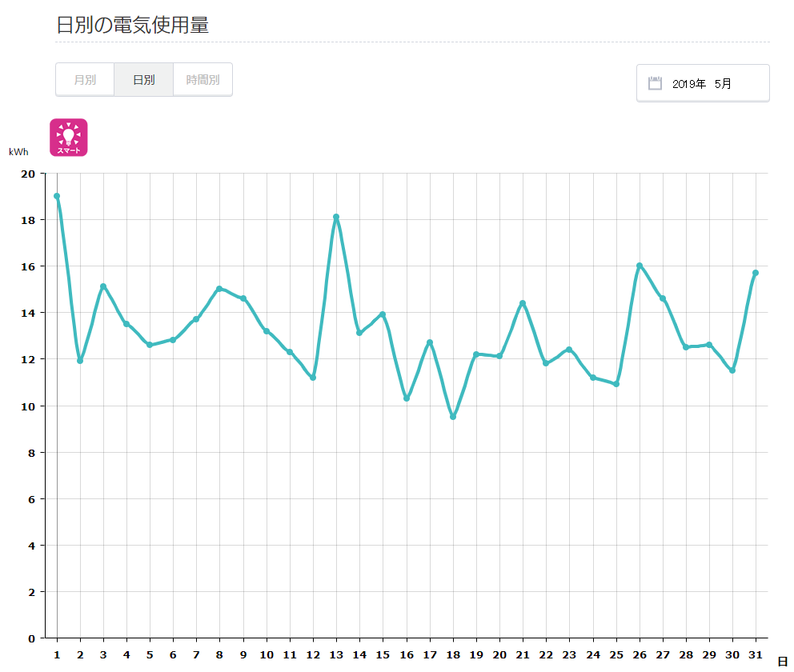The image size is (794, 672).
Task: Click the x-axis label 16
Action: click(407, 654)
